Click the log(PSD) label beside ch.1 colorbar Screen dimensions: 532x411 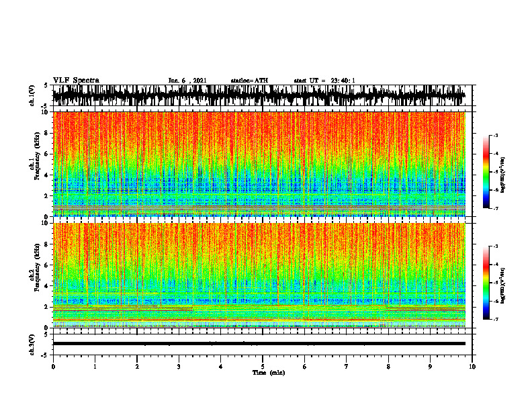[x=503, y=175]
